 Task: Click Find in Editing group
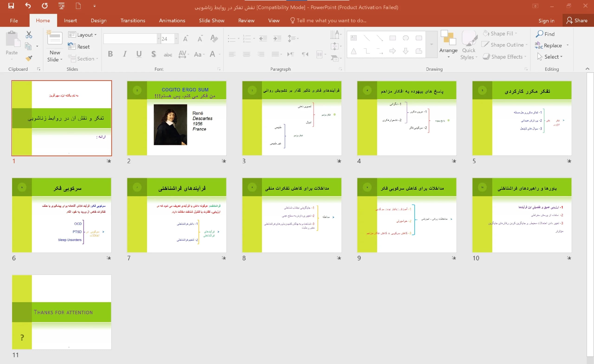tap(545, 34)
